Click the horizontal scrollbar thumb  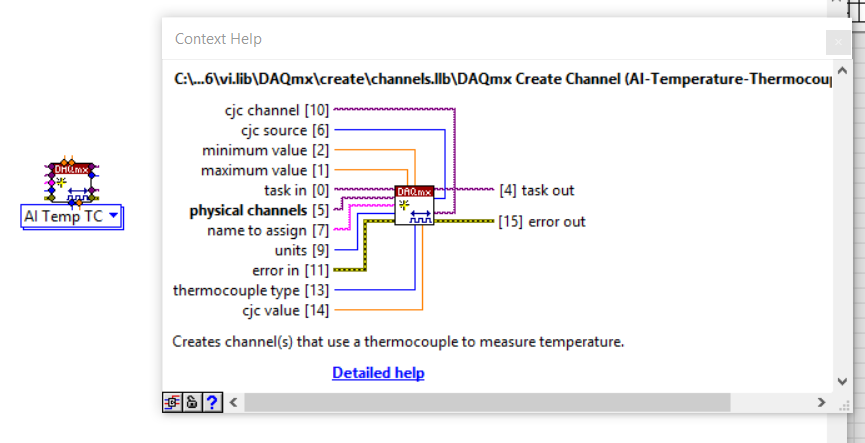coord(488,402)
